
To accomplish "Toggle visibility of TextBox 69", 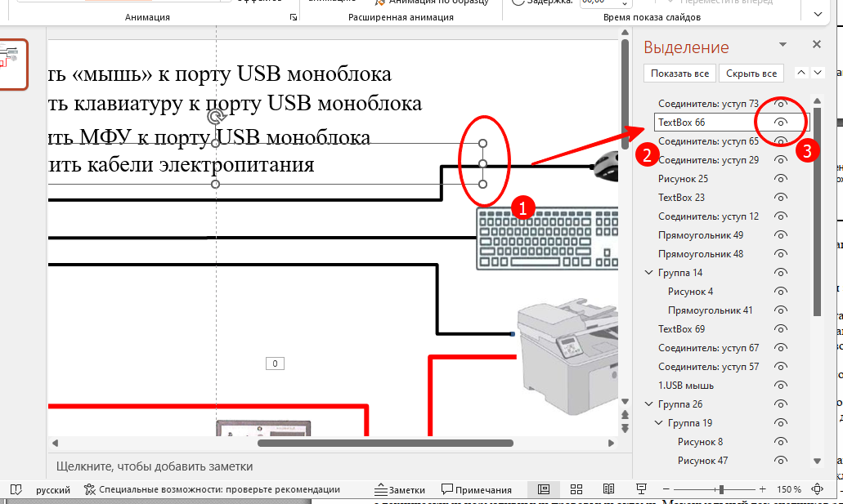I will point(780,329).
